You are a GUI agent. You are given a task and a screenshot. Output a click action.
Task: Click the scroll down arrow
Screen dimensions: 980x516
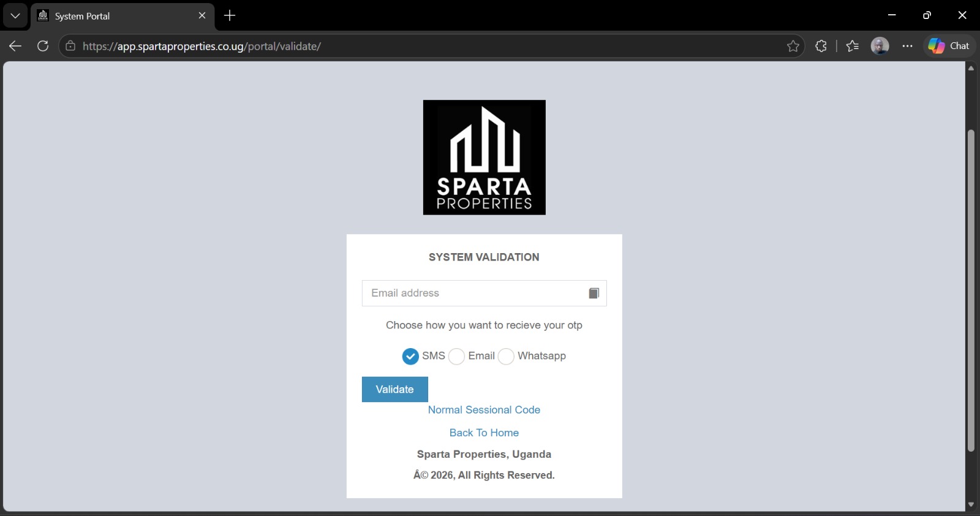point(971,505)
